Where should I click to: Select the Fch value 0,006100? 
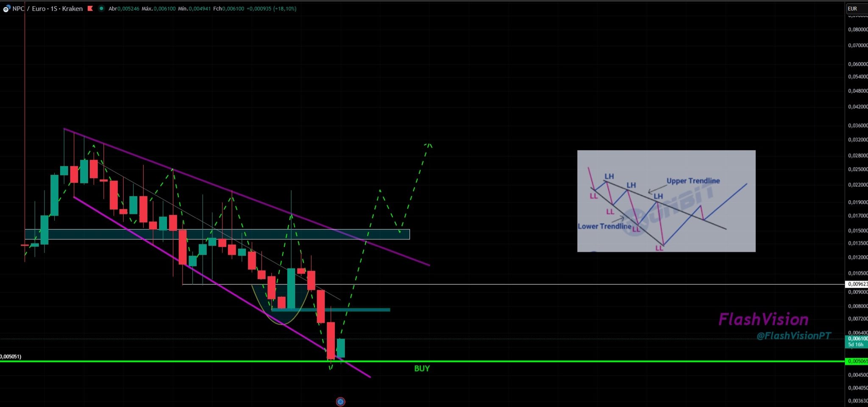pyautogui.click(x=234, y=8)
